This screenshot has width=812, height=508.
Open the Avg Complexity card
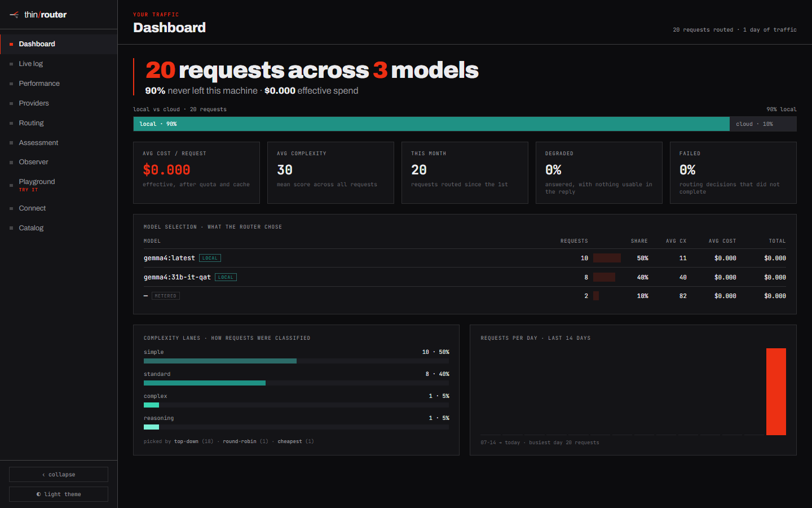tap(330, 173)
